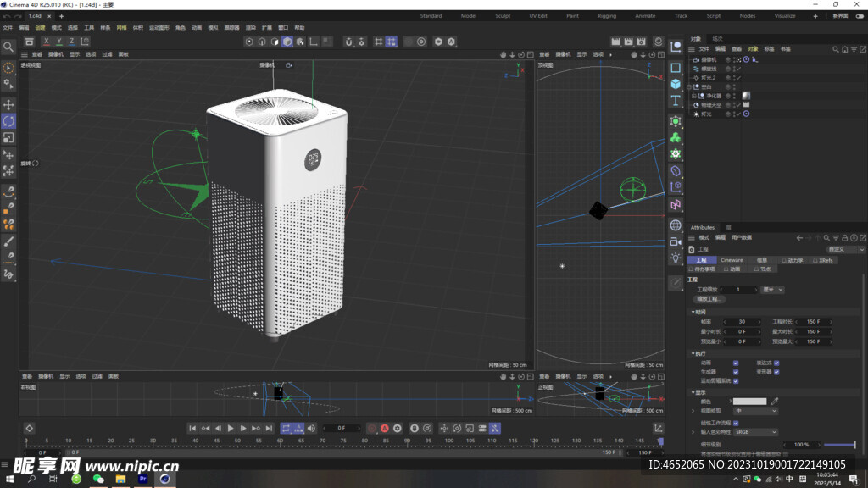Toggle the 运动剪辑系统 checkbox

pyautogui.click(x=736, y=380)
